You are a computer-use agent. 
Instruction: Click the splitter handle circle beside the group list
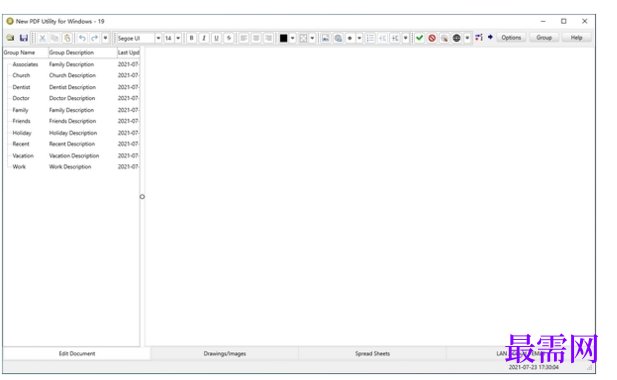tap(142, 197)
